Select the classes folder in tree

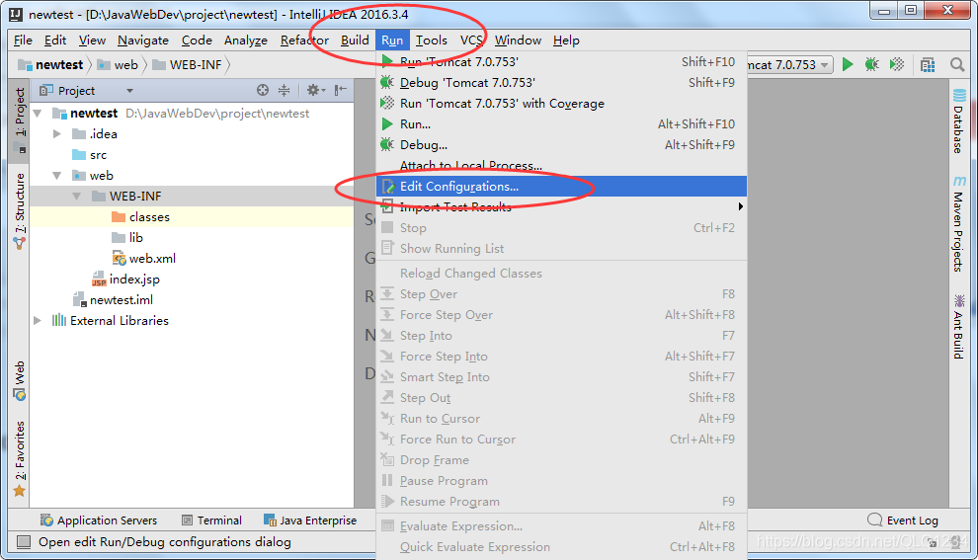(x=140, y=217)
